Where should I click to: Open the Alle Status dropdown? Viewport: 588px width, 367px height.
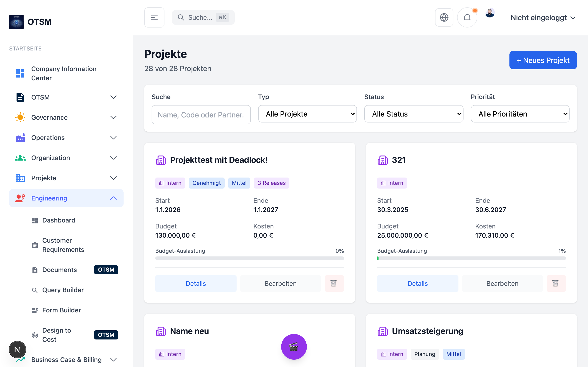tap(413, 114)
